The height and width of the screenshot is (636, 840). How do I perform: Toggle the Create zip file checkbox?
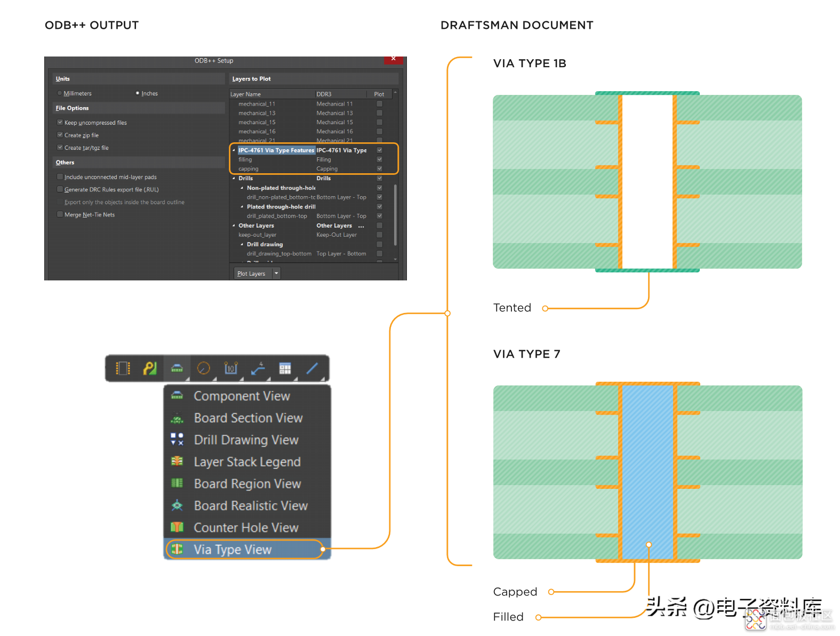pyautogui.click(x=60, y=135)
